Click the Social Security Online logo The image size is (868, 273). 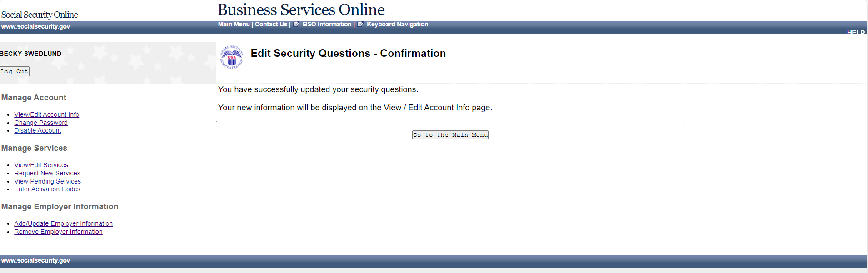tap(40, 15)
